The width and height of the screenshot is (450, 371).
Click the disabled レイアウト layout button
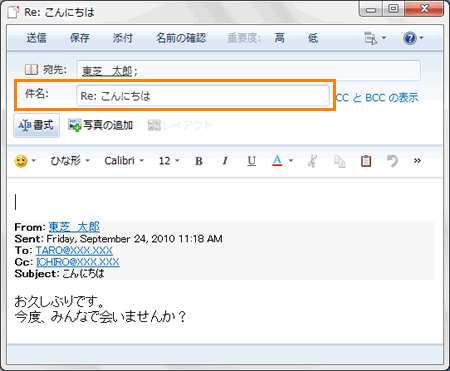pyautogui.click(x=180, y=125)
